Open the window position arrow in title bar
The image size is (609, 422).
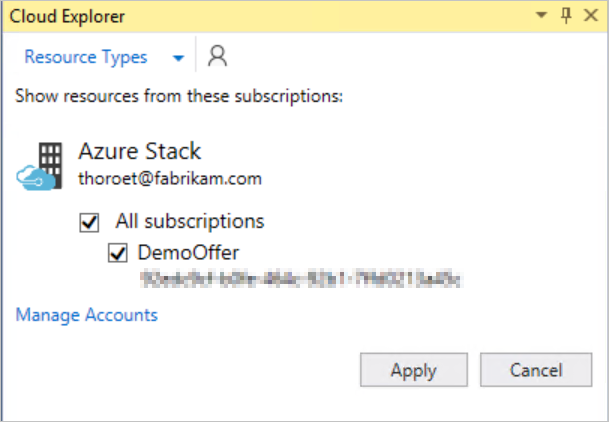542,15
